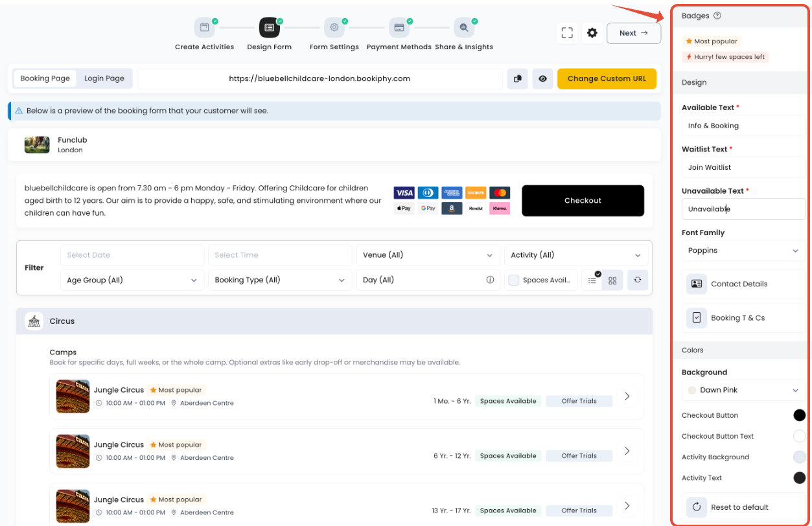Screen dimensions: 812x526
Task: Open the Activity (All) dropdown
Action: [x=576, y=255]
